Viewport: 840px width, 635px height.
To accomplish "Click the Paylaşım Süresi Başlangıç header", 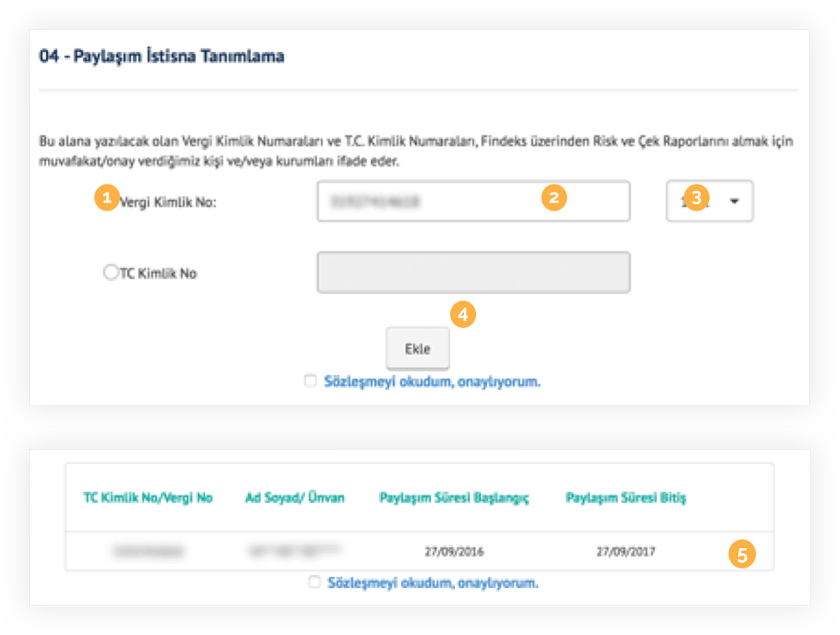I will 454,498.
